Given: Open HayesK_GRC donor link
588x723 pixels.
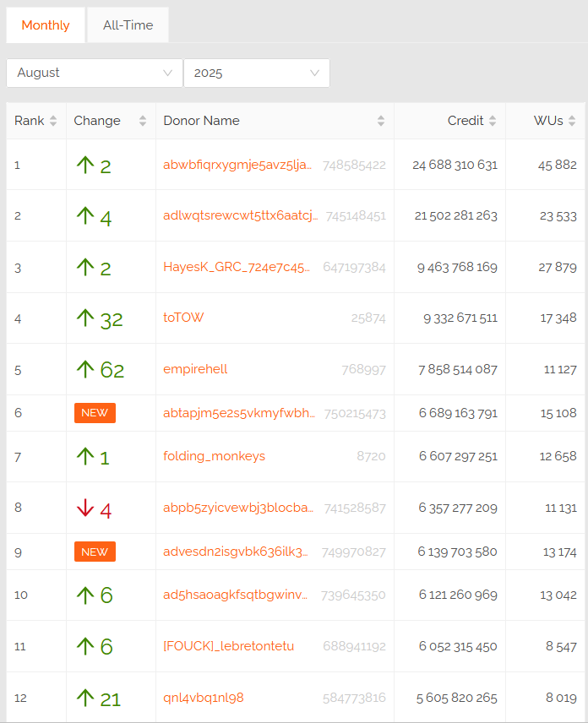Looking at the screenshot, I should (x=238, y=267).
